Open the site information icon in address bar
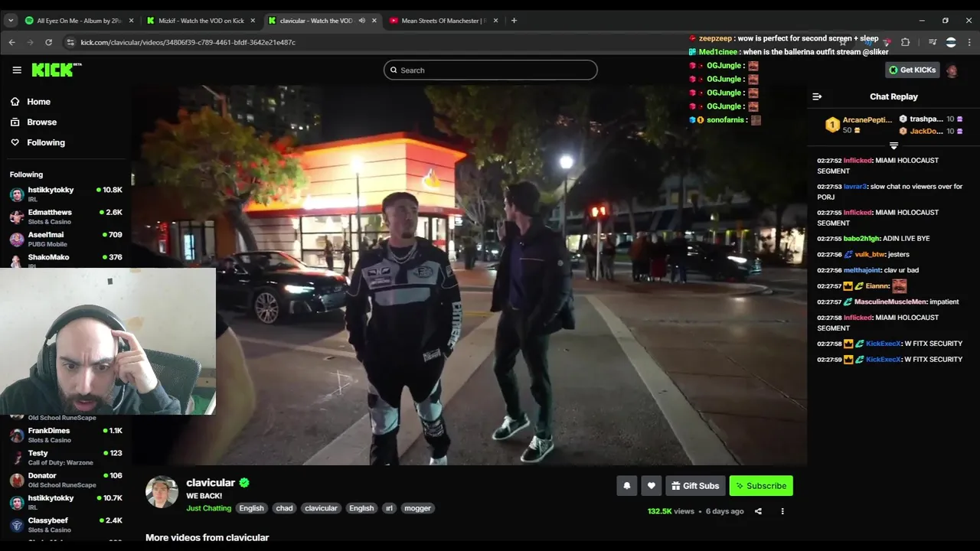980x551 pixels. (x=70, y=42)
